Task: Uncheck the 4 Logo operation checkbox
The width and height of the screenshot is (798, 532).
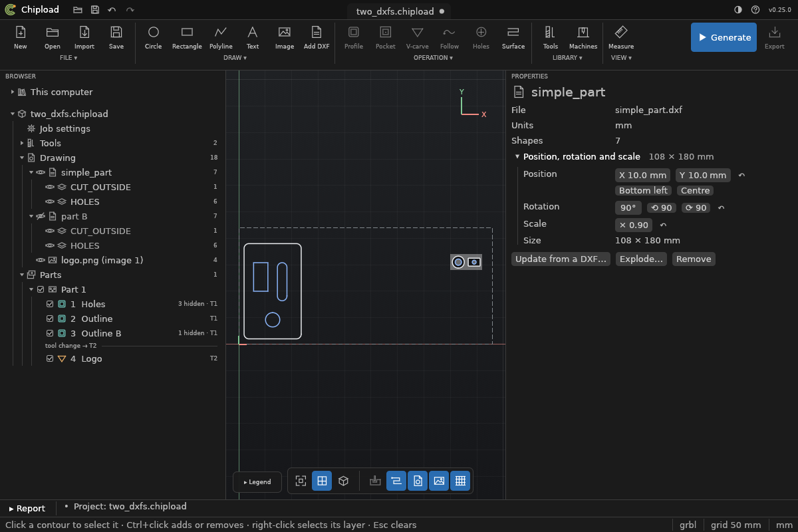Action: (x=50, y=358)
